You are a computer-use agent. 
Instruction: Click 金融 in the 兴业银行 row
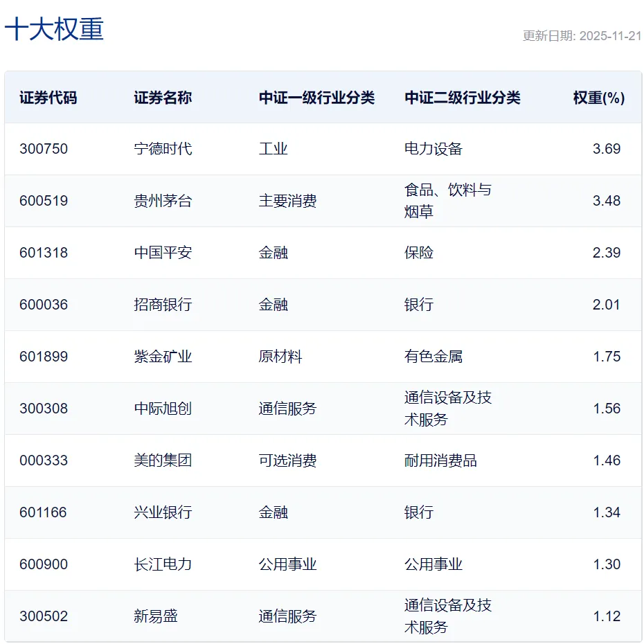[273, 512]
